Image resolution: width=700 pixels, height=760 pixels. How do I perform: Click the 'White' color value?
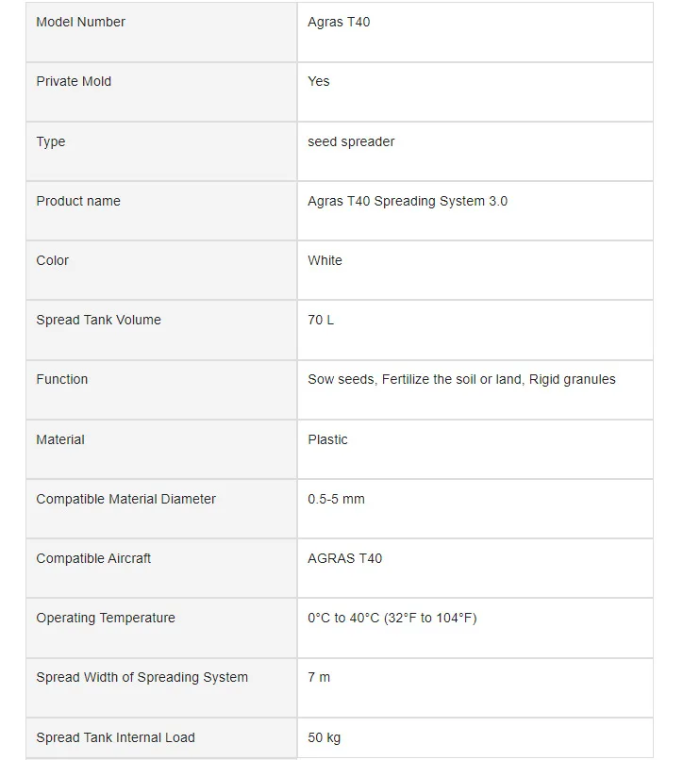tap(325, 260)
